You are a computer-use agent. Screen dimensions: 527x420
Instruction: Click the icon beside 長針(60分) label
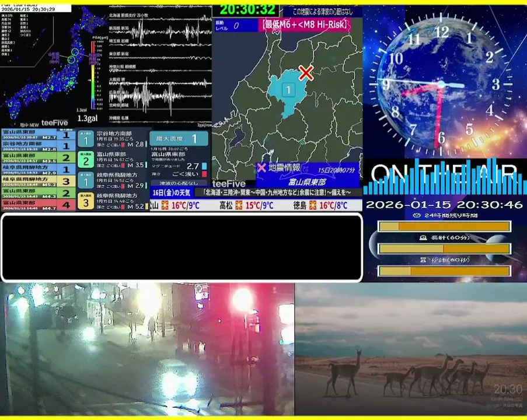(424, 237)
